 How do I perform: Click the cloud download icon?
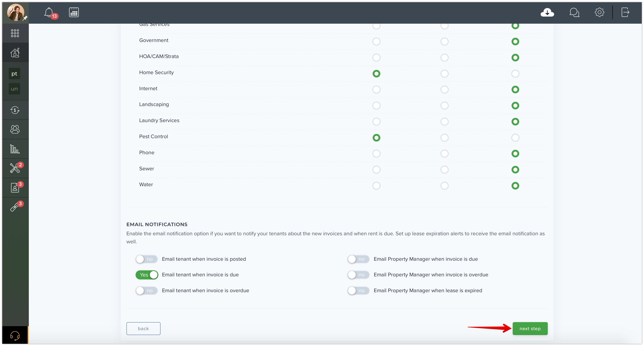tap(547, 12)
